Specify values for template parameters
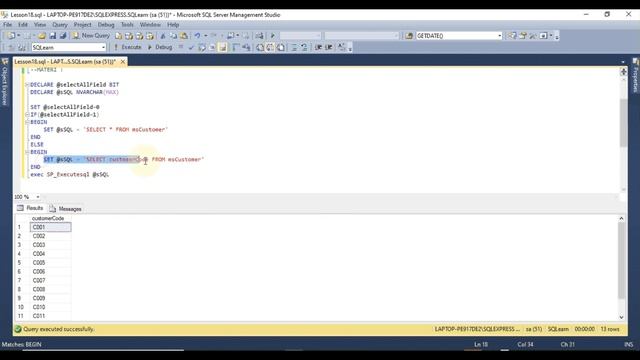The image size is (640, 360). click(341, 47)
